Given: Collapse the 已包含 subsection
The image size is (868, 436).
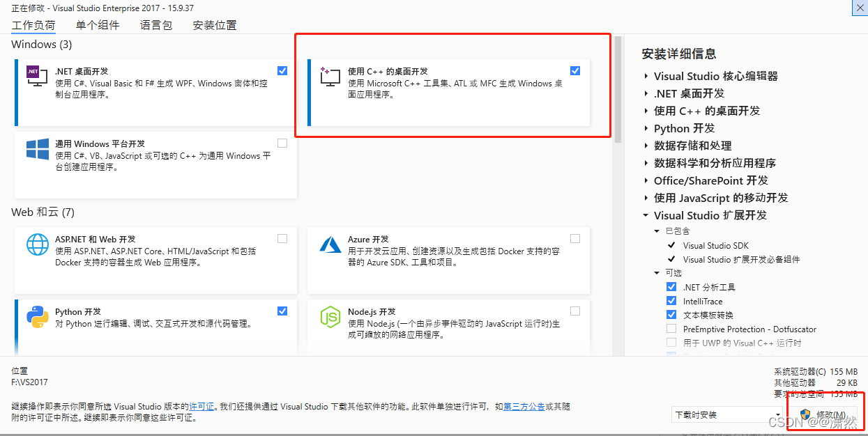Looking at the screenshot, I should 657,231.
